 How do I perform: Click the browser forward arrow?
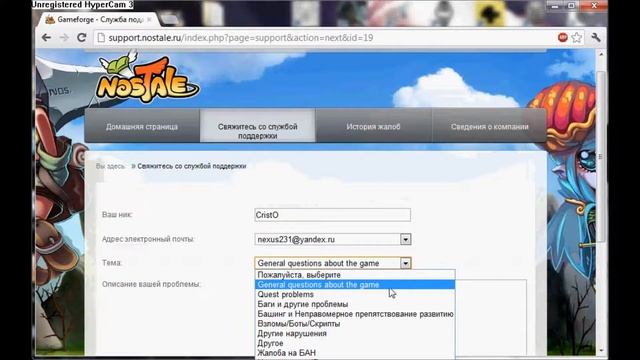[64, 38]
